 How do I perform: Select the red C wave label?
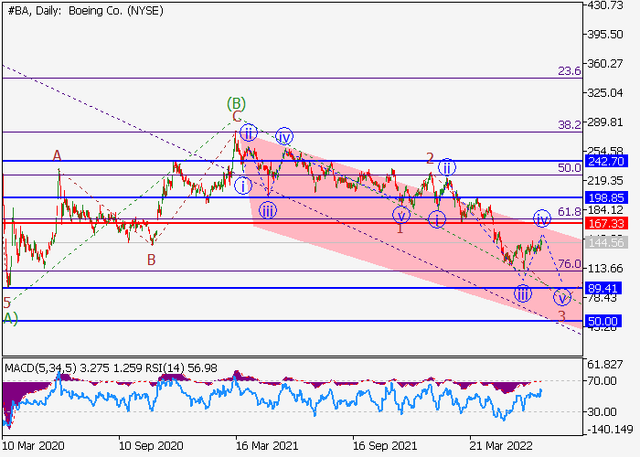(236, 117)
